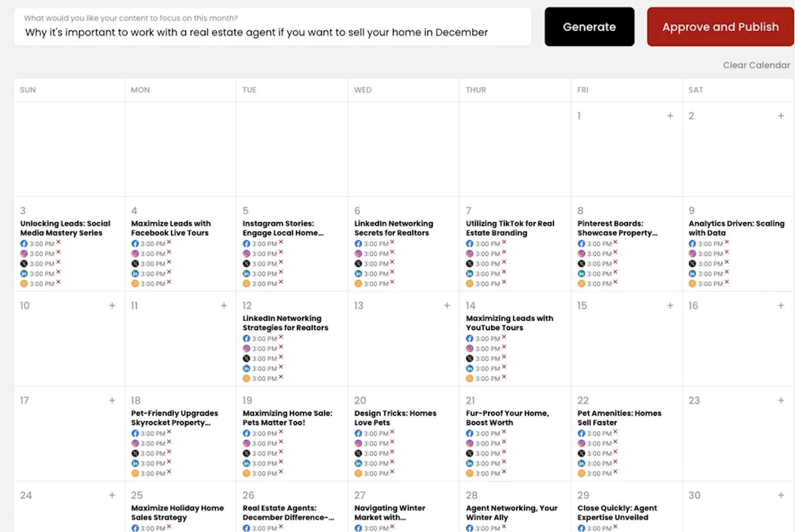The width and height of the screenshot is (795, 532).
Task: Open the 'Pinterest Boards: Showcase Property...' post
Action: click(617, 228)
